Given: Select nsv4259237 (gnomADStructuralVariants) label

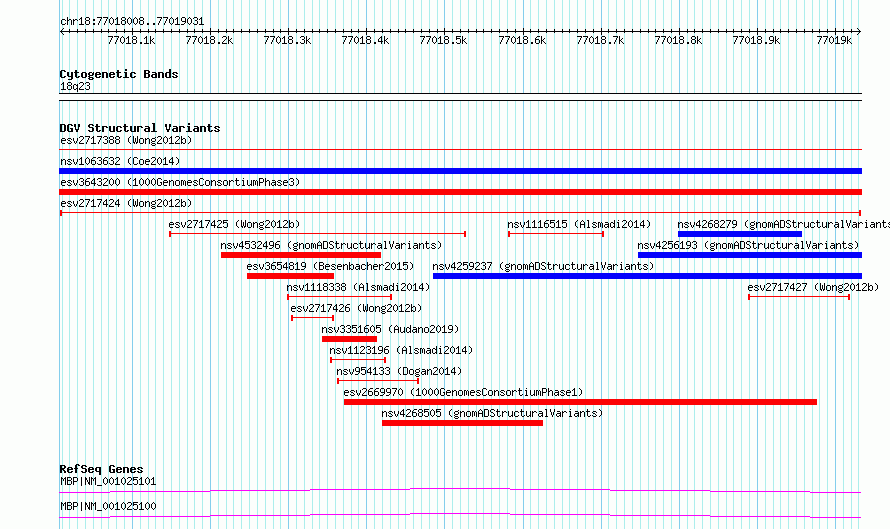Looking at the screenshot, I should [543, 266].
